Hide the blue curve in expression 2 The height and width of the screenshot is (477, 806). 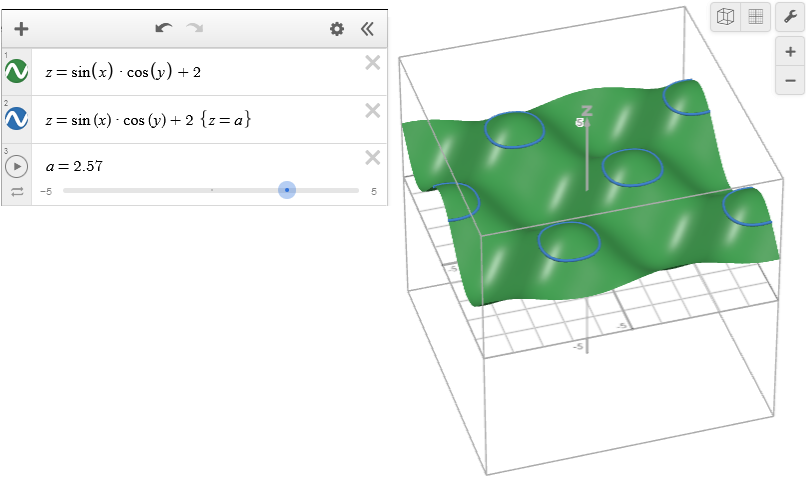pyautogui.click(x=16, y=120)
